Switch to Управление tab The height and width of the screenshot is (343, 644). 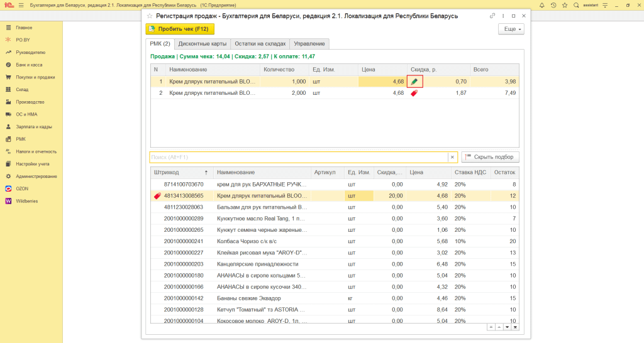[x=309, y=43]
